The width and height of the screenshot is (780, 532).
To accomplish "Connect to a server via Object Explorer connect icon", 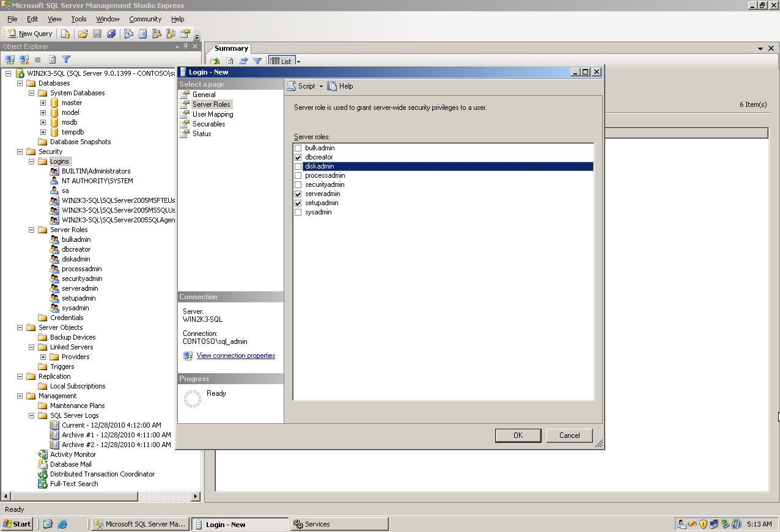I will pyautogui.click(x=9, y=59).
